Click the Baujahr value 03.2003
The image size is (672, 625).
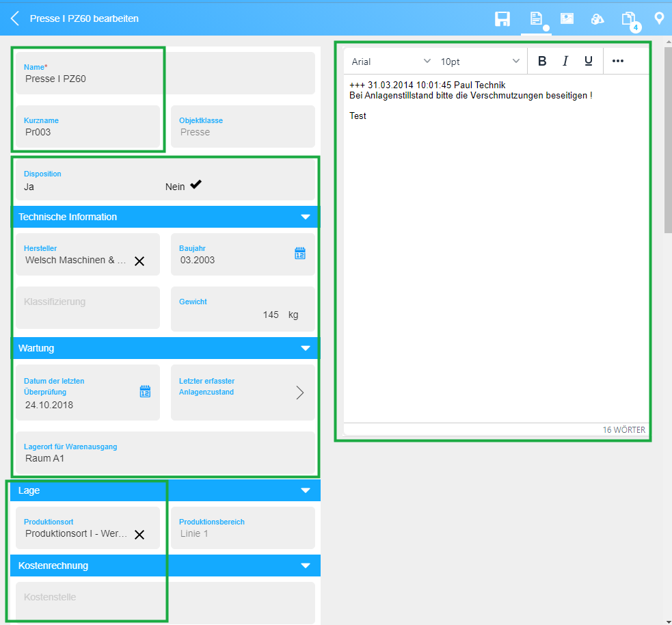pyautogui.click(x=197, y=261)
